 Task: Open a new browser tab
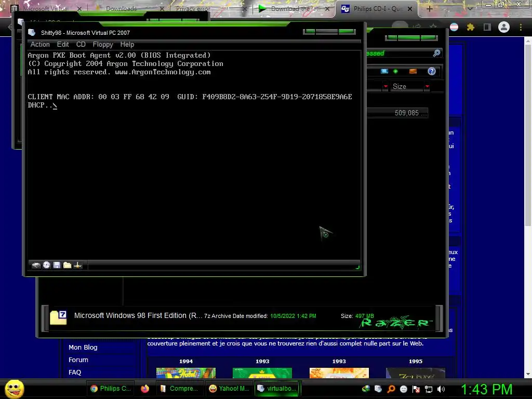pos(430,9)
